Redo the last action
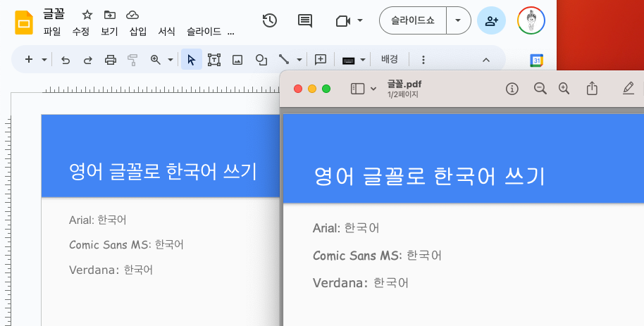The width and height of the screenshot is (644, 326). click(88, 60)
